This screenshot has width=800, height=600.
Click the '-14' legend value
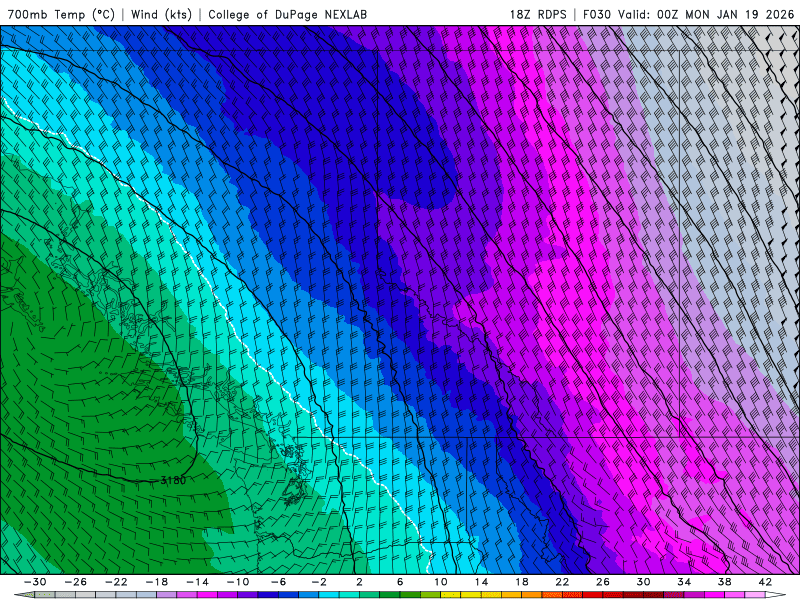coord(197,582)
